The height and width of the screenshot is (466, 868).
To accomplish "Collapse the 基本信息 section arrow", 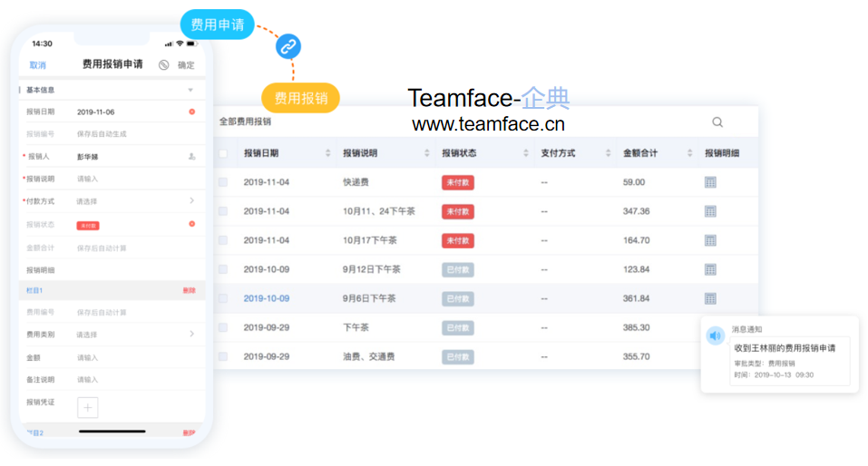I will (190, 90).
